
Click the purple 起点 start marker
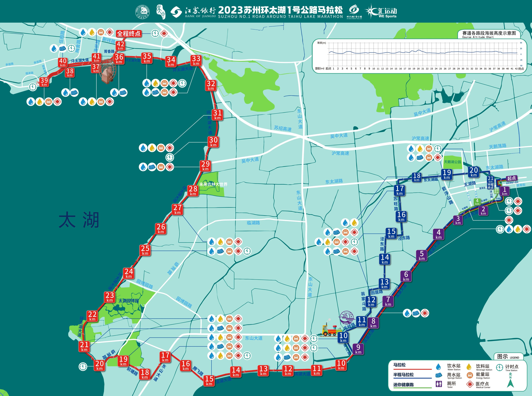click(x=511, y=178)
